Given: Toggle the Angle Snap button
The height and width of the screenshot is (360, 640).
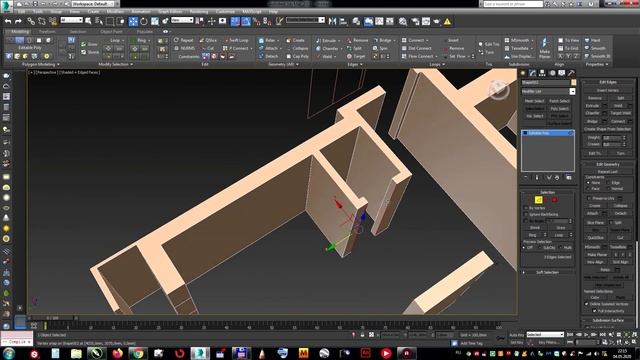Looking at the screenshot, I should (246, 21).
